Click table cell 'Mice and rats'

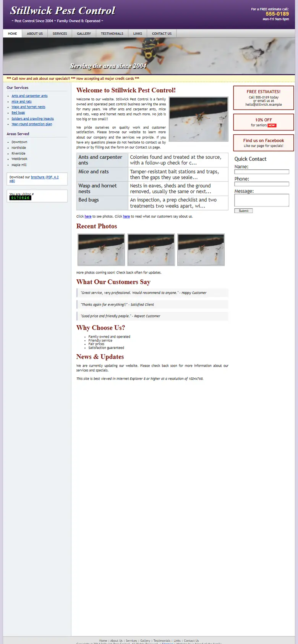pyautogui.click(x=102, y=174)
